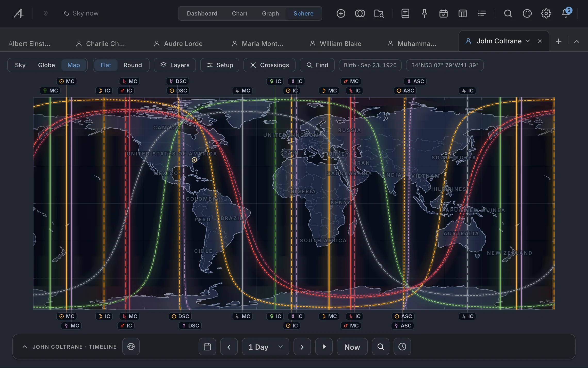Step timeline backward one interval
The image size is (588, 368).
coord(229,347)
